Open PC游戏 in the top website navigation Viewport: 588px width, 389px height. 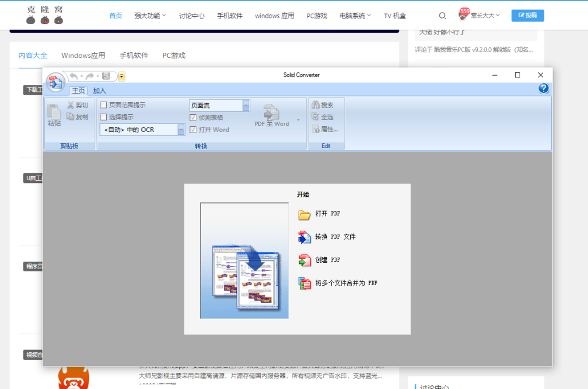317,15
